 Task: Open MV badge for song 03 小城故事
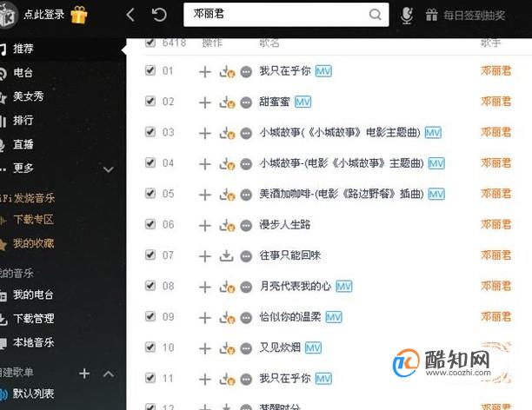pyautogui.click(x=433, y=133)
